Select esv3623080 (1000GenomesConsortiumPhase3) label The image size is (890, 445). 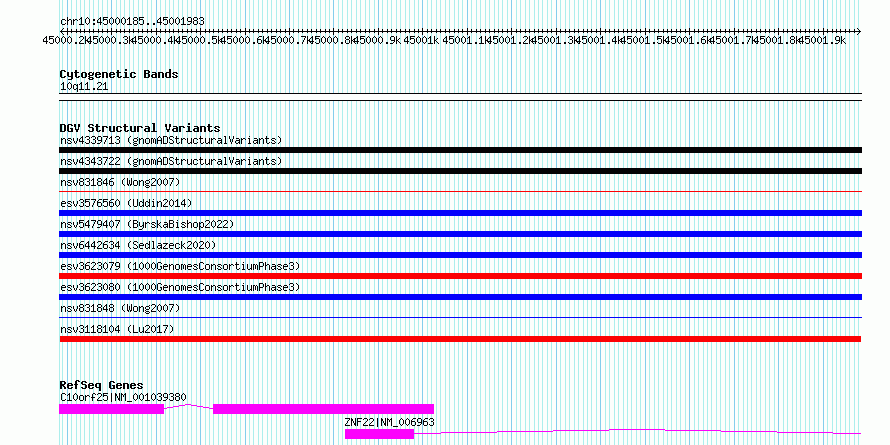click(x=180, y=287)
